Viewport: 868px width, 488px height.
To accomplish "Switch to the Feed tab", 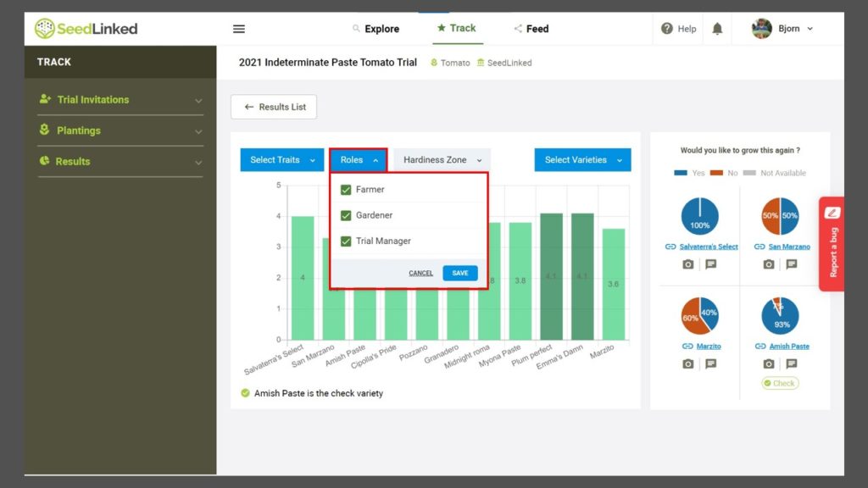I will [531, 29].
